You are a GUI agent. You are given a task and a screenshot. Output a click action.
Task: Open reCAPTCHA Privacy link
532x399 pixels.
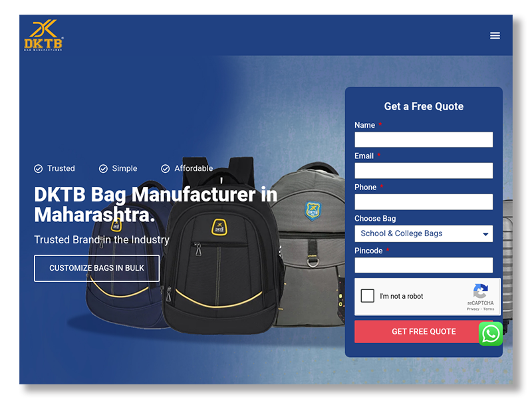pyautogui.click(x=473, y=309)
